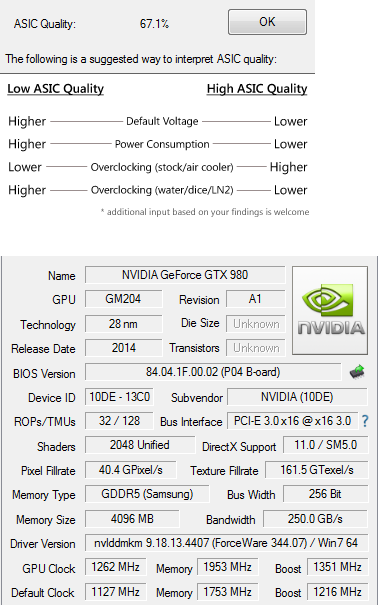Click the Shaders field 2048 Unified
The image size is (378, 605).
[x=140, y=445]
